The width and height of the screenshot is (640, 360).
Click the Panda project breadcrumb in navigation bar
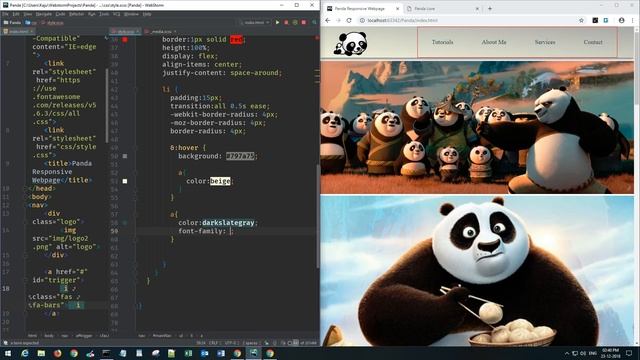click(12, 22)
